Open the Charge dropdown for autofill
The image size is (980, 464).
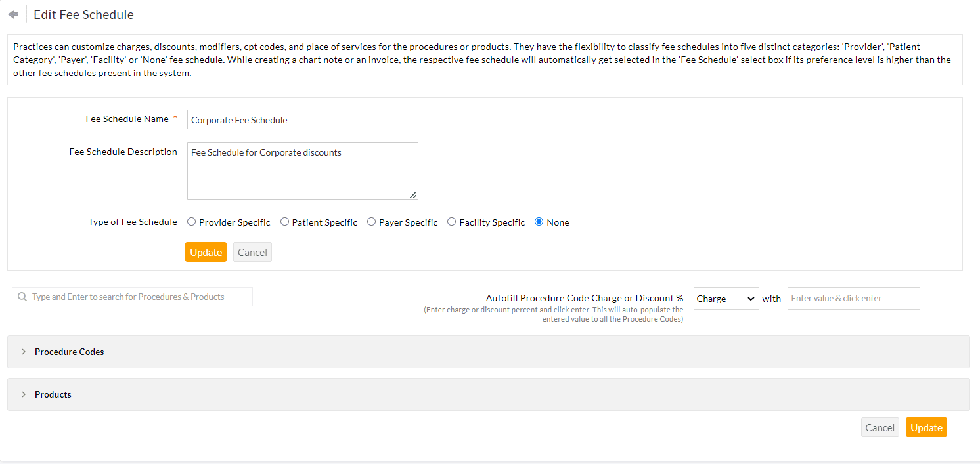(726, 299)
